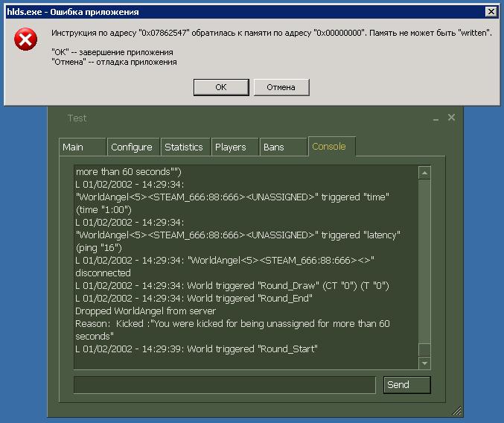This screenshot has width=504, height=423.
Task: Minimize the Test server window
Action: [x=436, y=118]
